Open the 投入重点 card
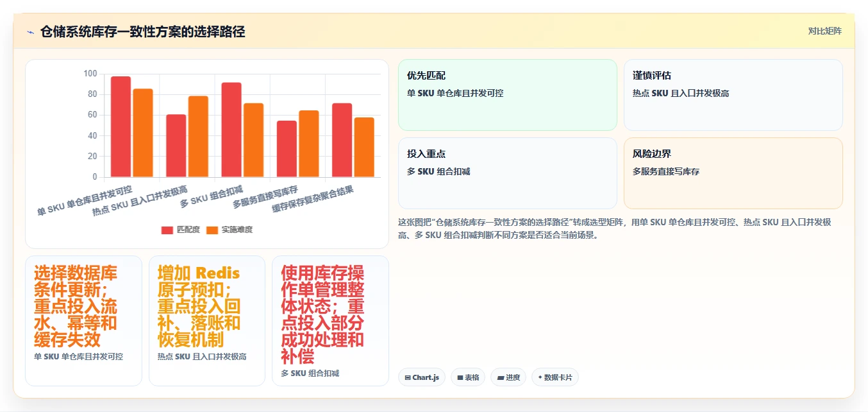Viewport: 868px width, 412px height. tap(508, 173)
